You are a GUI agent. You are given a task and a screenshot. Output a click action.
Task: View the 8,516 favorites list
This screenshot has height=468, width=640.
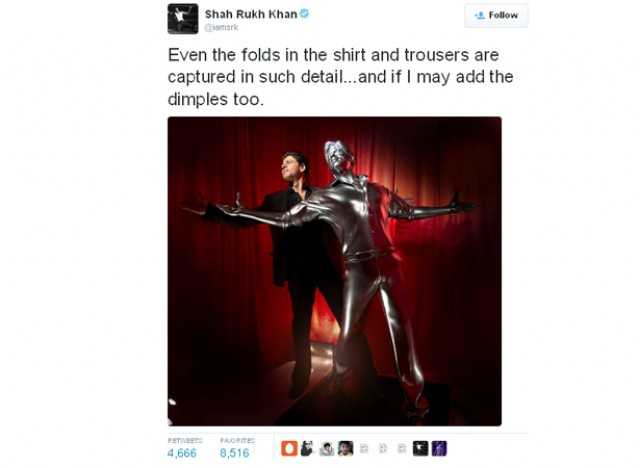tap(234, 453)
